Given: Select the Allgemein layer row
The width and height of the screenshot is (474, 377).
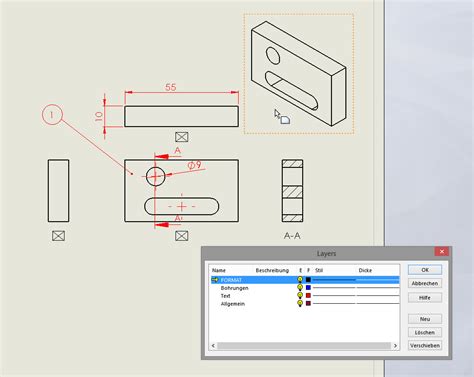Looking at the screenshot, I should click(305, 304).
